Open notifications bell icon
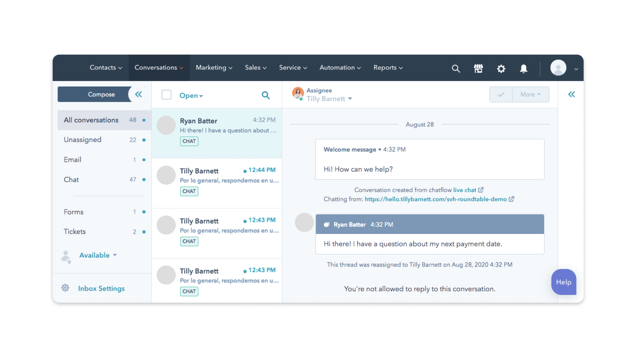This screenshot has width=644, height=362. click(x=523, y=69)
